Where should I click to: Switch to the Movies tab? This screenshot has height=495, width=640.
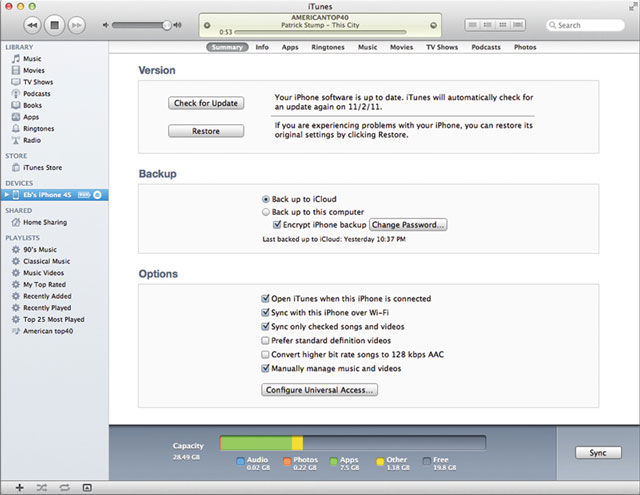click(x=401, y=47)
